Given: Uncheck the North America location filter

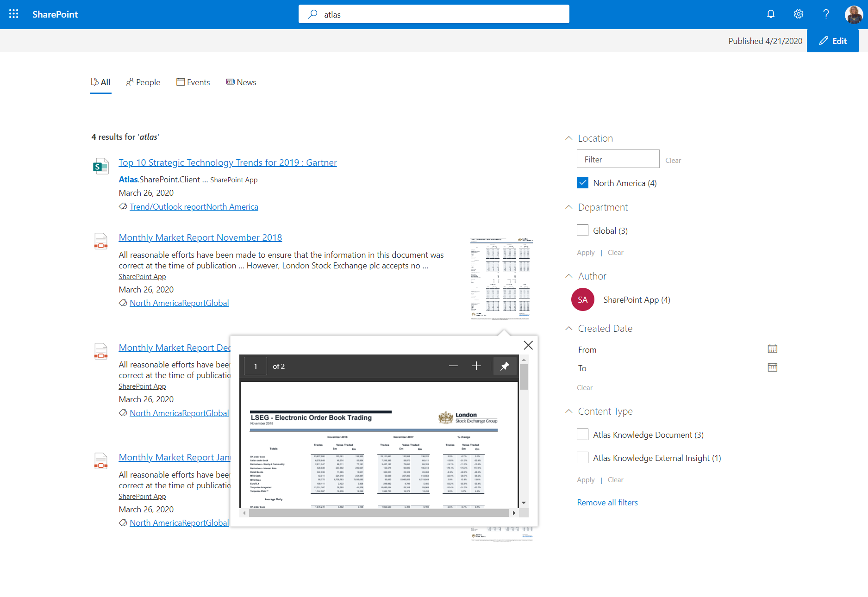Looking at the screenshot, I should [582, 183].
